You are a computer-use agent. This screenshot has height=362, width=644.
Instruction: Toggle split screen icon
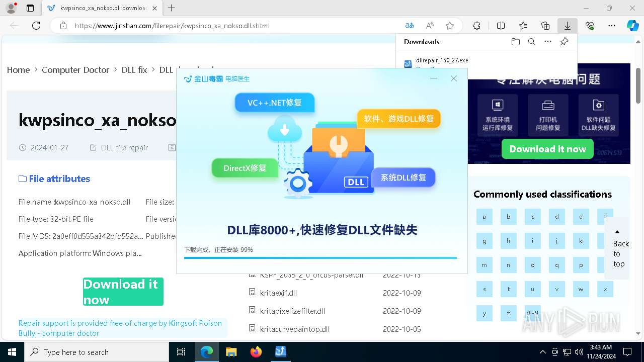tap(501, 26)
